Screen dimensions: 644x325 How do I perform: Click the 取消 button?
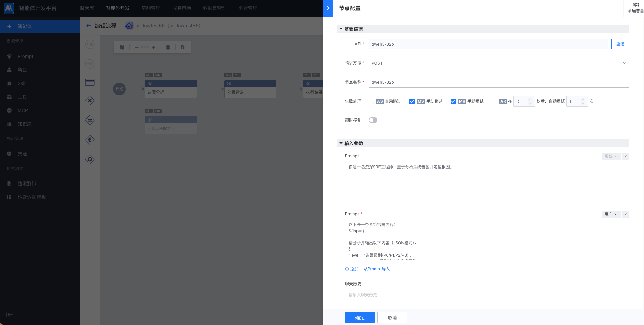coord(392,318)
